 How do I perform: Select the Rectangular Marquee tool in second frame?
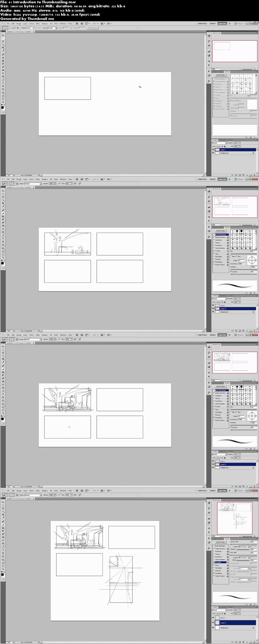[x=3, y=194]
